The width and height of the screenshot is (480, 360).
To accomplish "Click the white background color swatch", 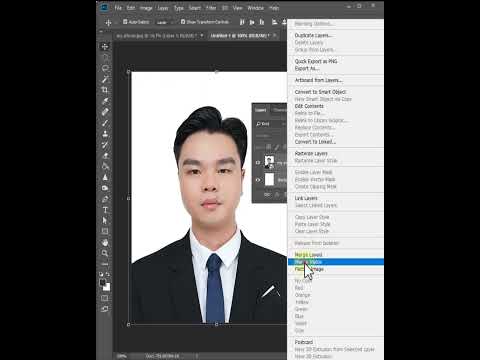I will pyautogui.click(x=107, y=288).
